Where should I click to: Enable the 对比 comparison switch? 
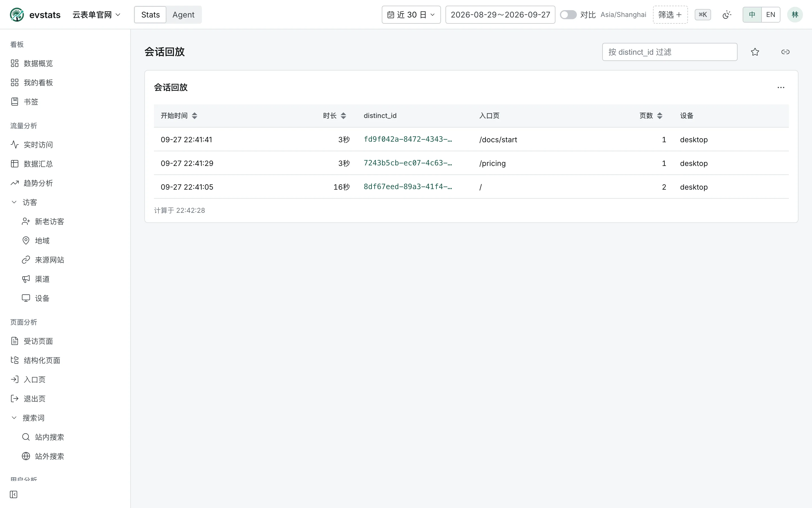click(568, 15)
